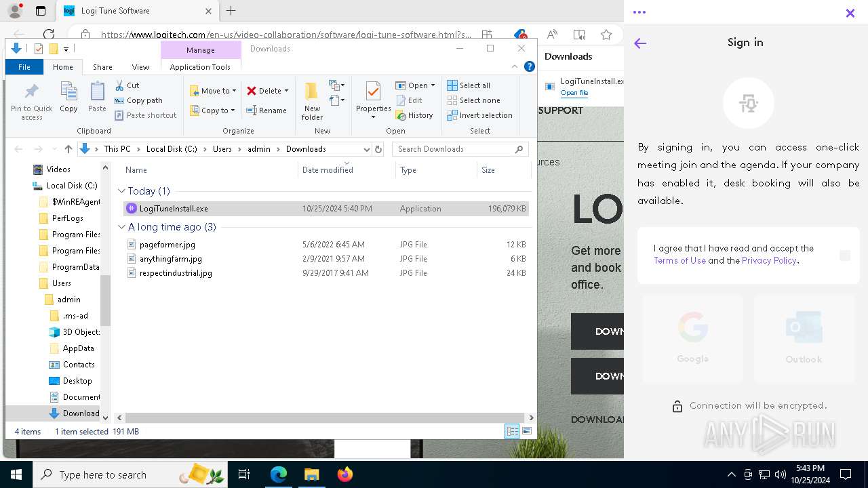The height and width of the screenshot is (488, 868).
Task: Refresh the Downloads folder view
Action: coord(378,149)
